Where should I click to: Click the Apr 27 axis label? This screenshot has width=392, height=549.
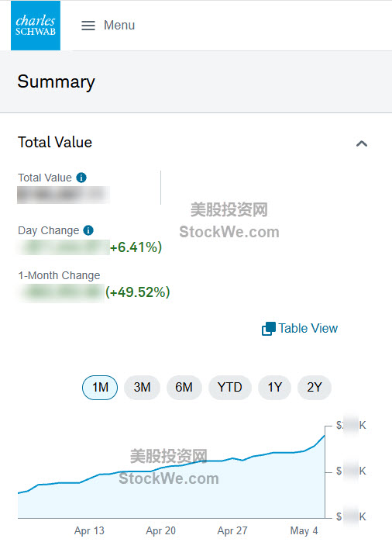[232, 531]
